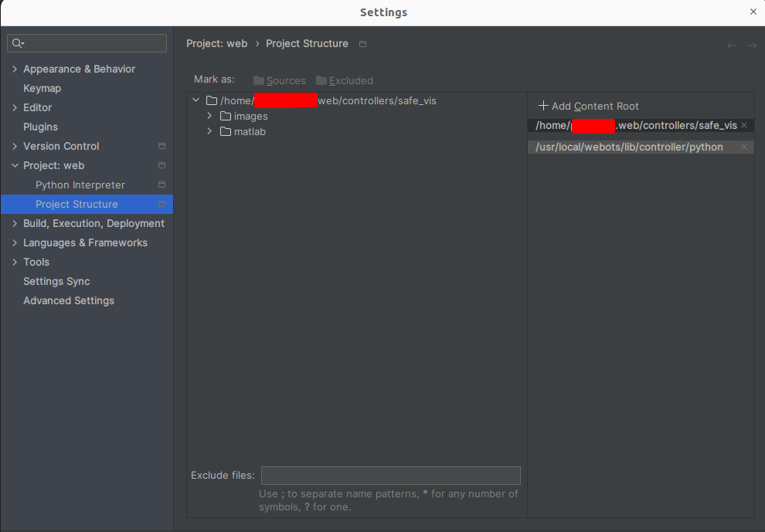Expand Version Control section
This screenshot has width=765, height=532.
click(15, 146)
